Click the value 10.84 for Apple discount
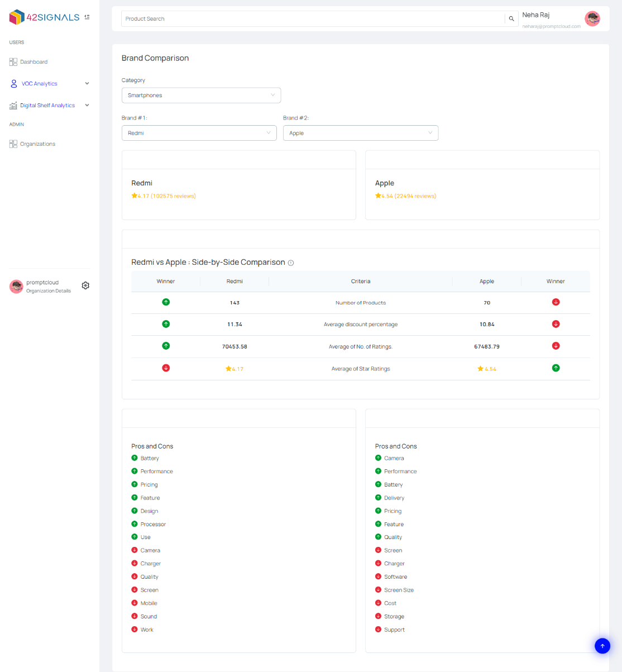 point(487,325)
